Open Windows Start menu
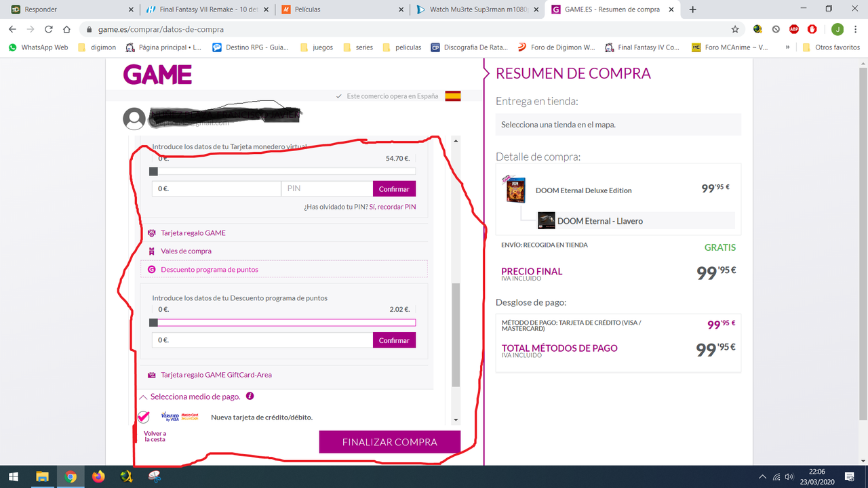This screenshot has width=868, height=488. click(14, 476)
